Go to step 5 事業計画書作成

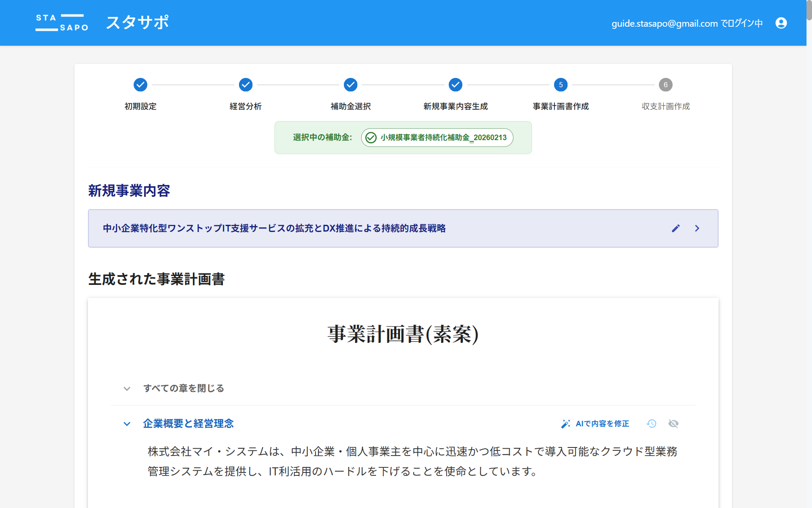coord(560,85)
